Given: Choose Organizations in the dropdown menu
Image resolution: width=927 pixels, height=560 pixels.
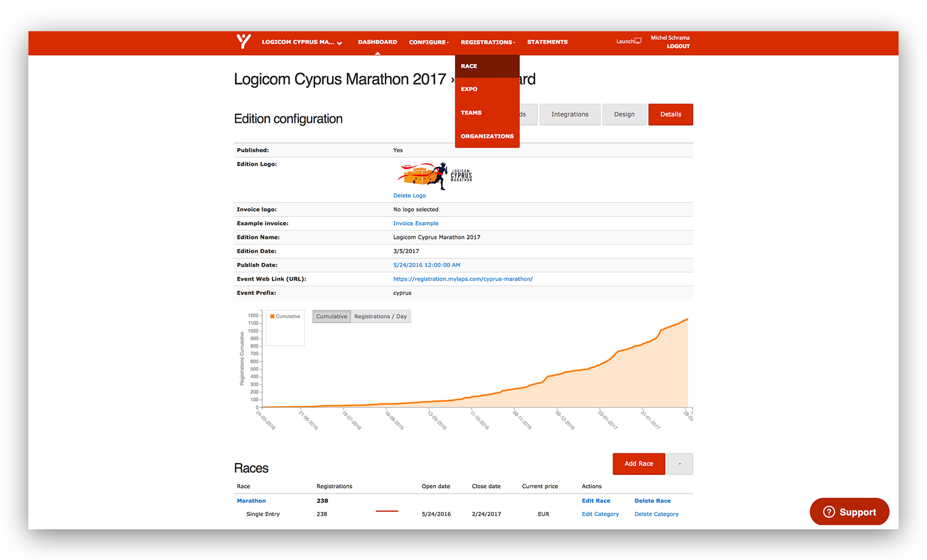Looking at the screenshot, I should (x=487, y=136).
